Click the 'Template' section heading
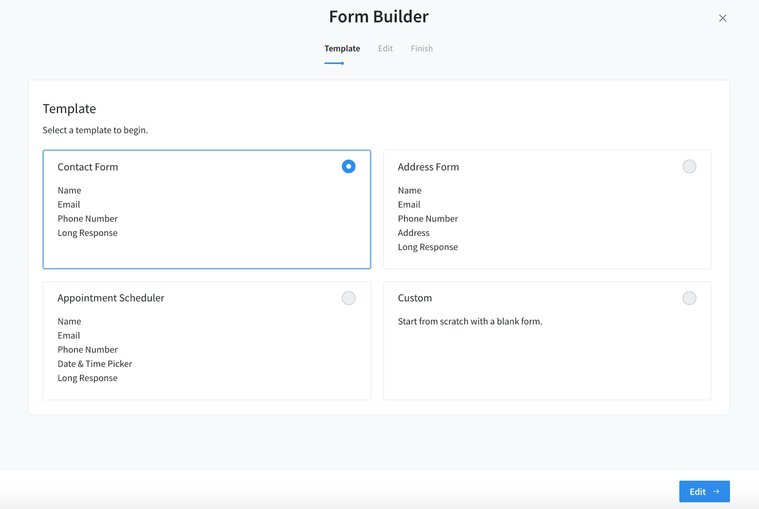This screenshot has height=509, width=759. point(69,109)
